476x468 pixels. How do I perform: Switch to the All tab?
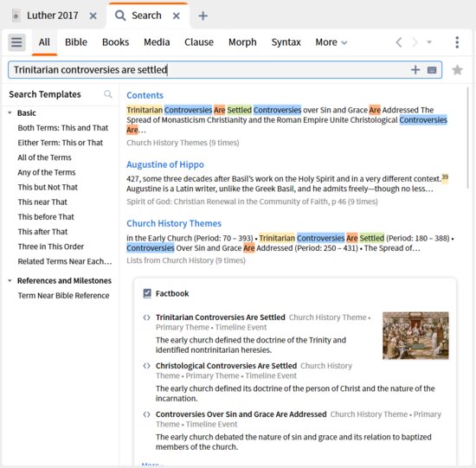pos(44,42)
